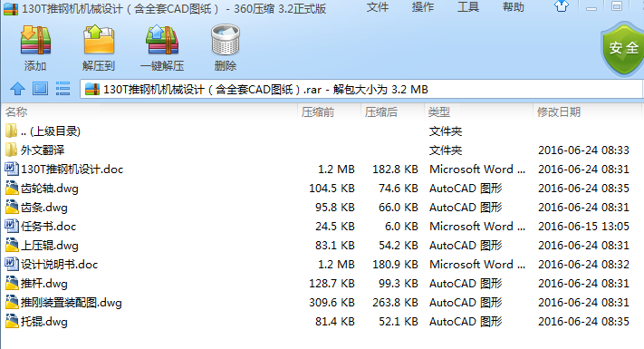This screenshot has height=349, width=644.
Task: Click the DWG icon of 上压辊.dwg
Action: click(x=12, y=245)
